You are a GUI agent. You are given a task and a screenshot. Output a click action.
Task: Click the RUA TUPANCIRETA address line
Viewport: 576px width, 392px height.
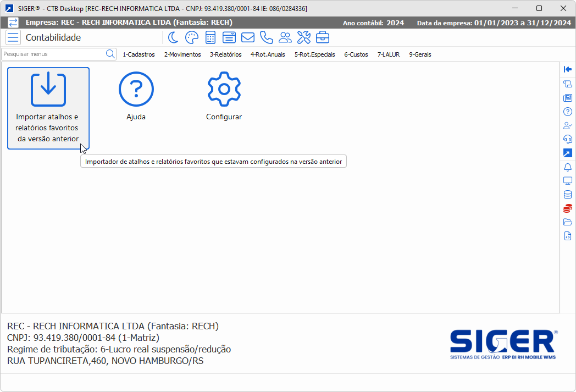point(105,361)
